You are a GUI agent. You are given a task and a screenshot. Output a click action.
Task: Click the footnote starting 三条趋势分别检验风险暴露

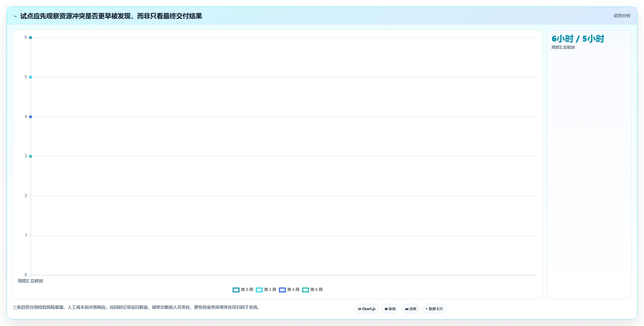[x=136, y=307]
